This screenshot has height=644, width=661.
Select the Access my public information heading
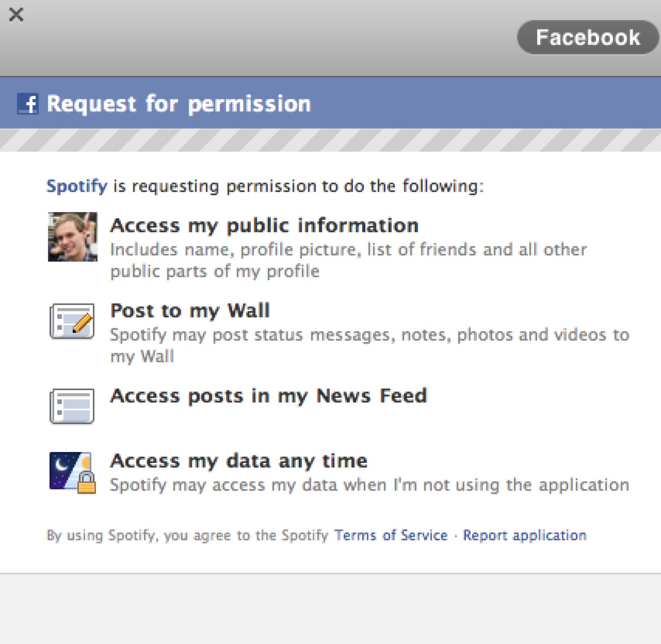click(x=264, y=226)
